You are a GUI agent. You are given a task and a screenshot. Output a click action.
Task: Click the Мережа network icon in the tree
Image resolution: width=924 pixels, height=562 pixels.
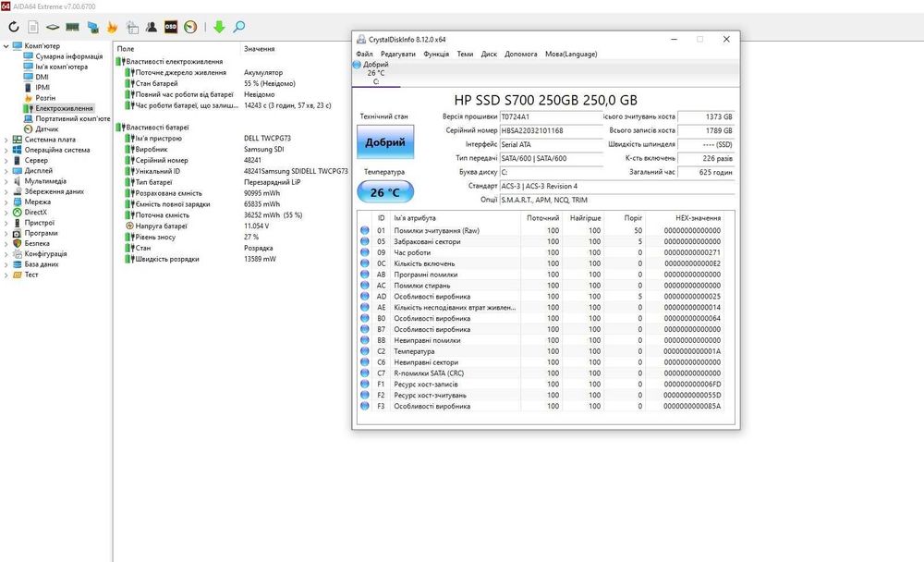17,202
